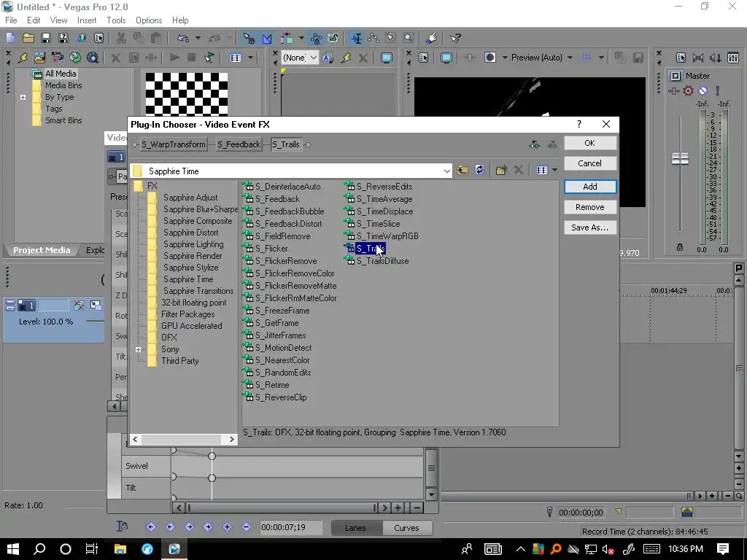Select the S_Feedback plug-in in the chain
Viewport: 747px width, 560px height.
239,144
